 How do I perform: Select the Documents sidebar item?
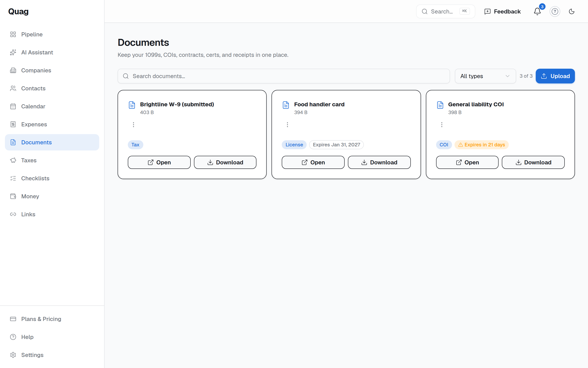click(52, 142)
